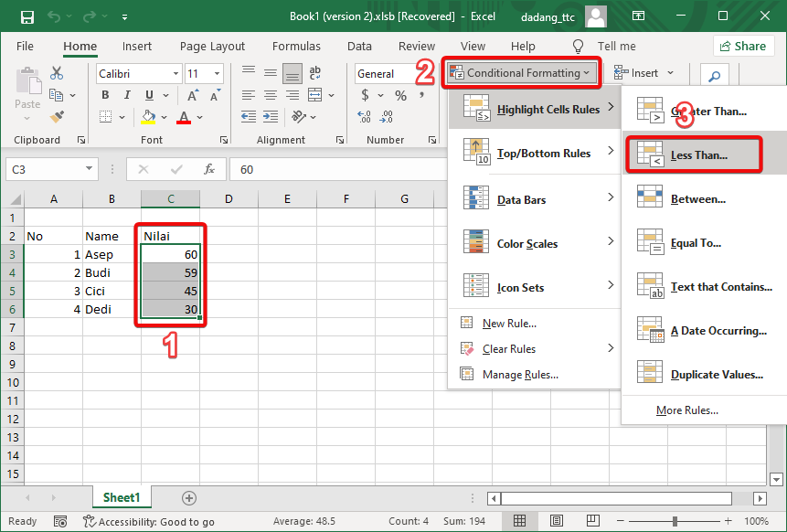Select the Sheet1 worksheet tab
The height and width of the screenshot is (532, 787).
(x=122, y=497)
